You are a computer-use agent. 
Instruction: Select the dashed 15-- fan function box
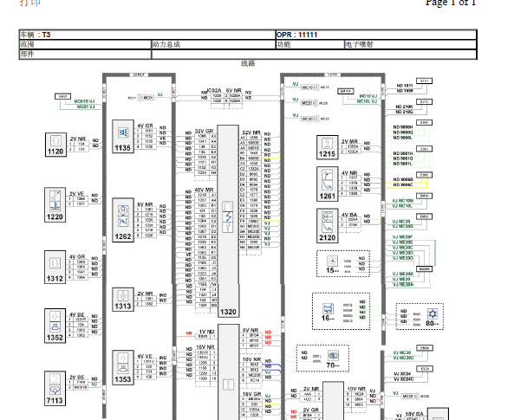pyautogui.click(x=343, y=264)
